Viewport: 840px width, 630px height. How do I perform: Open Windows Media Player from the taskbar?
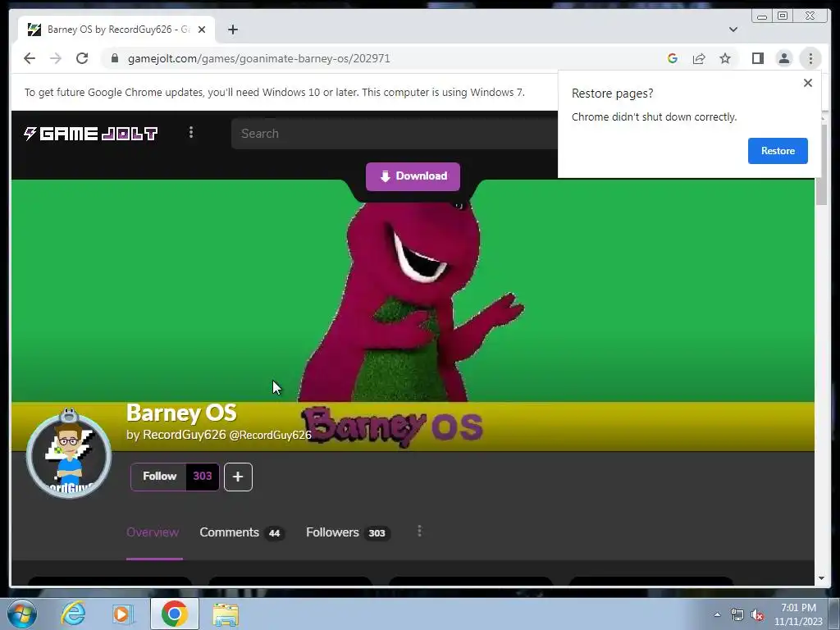click(123, 614)
